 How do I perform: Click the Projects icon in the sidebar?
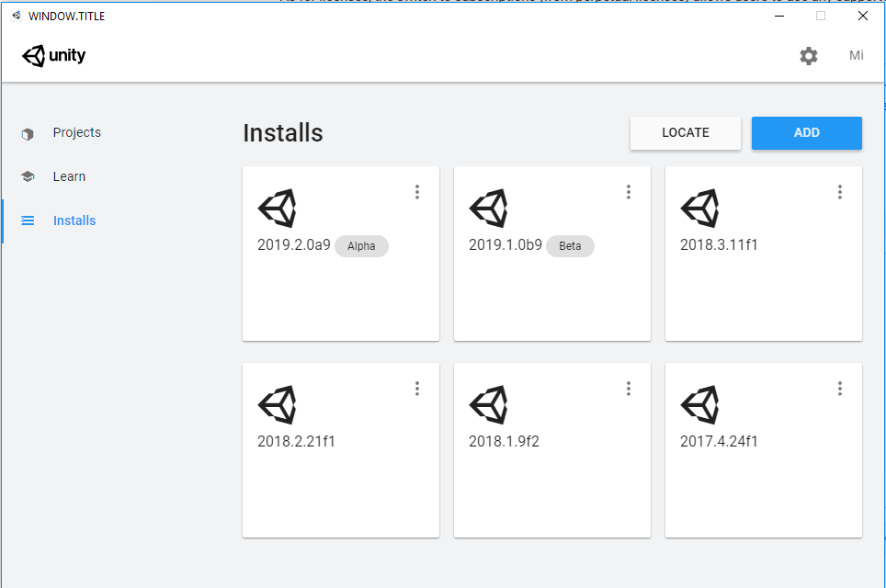(x=28, y=132)
